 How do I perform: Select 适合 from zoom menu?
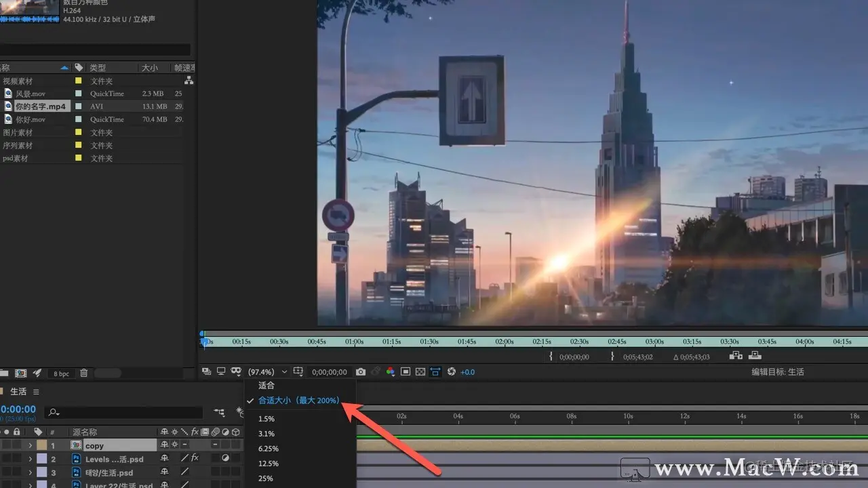click(267, 385)
